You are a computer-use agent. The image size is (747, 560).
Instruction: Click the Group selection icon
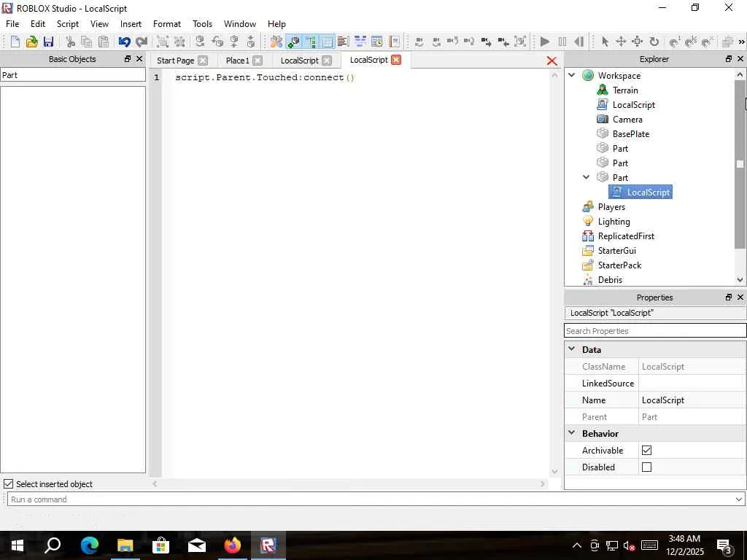point(163,42)
